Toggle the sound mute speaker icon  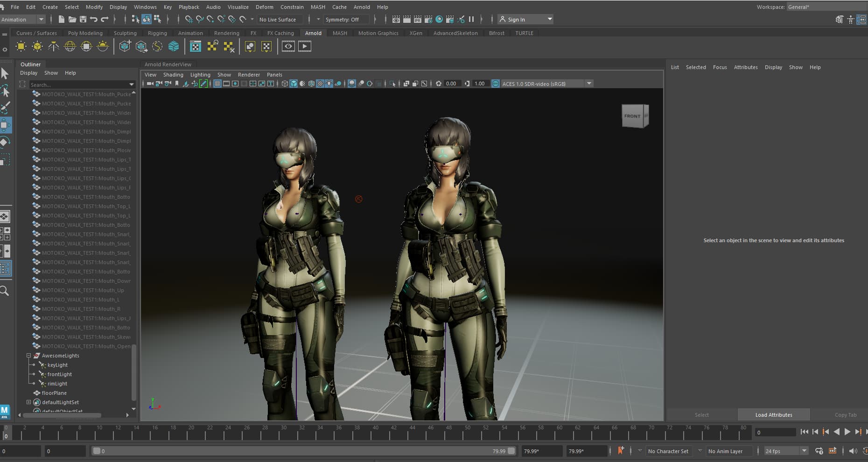(853, 451)
